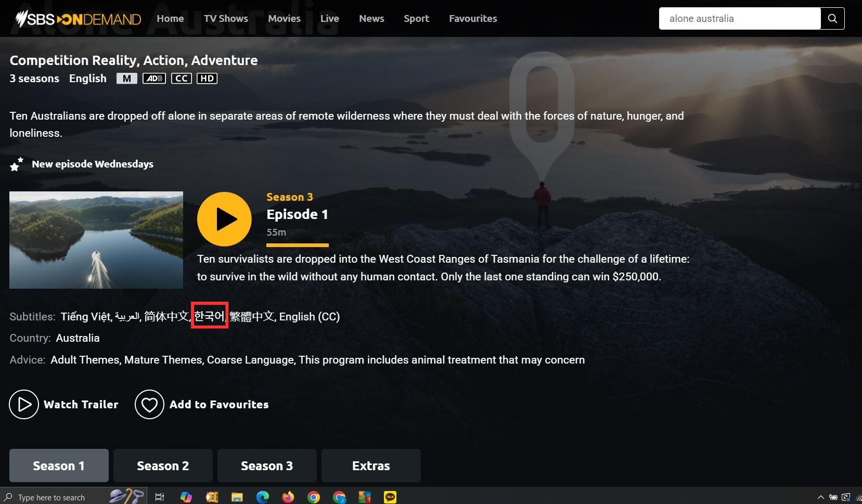Click the HD quality badge

pyautogui.click(x=207, y=79)
